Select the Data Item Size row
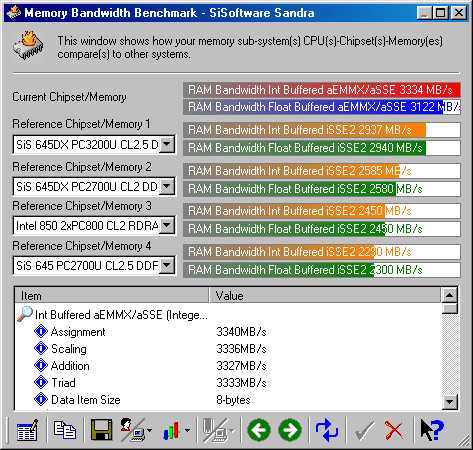The width and height of the screenshot is (473, 450). pyautogui.click(x=228, y=400)
